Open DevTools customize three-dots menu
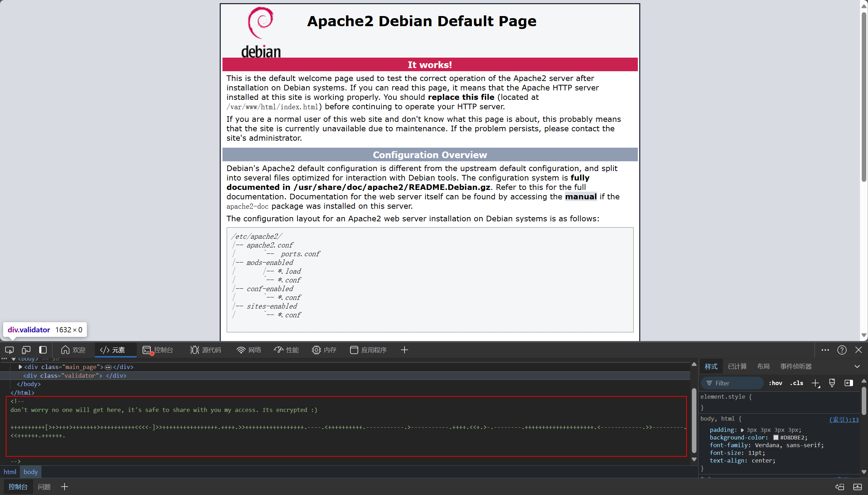This screenshot has height=495, width=868. click(825, 350)
